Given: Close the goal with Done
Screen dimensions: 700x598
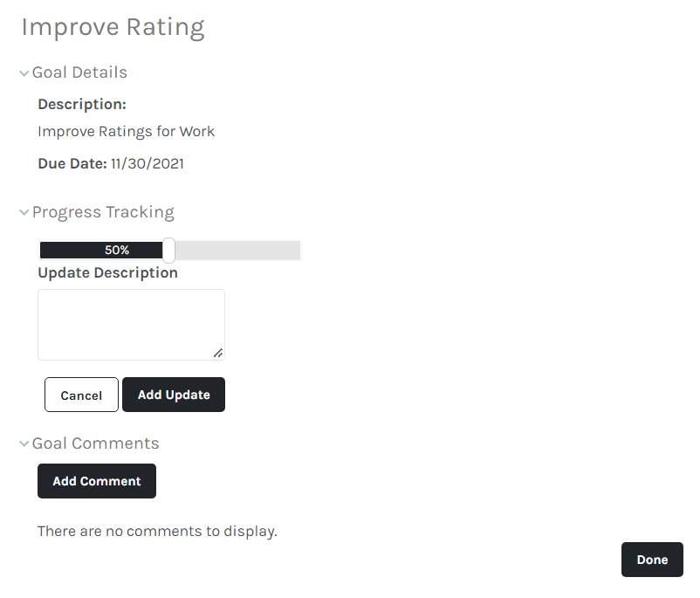Looking at the screenshot, I should [x=652, y=560].
